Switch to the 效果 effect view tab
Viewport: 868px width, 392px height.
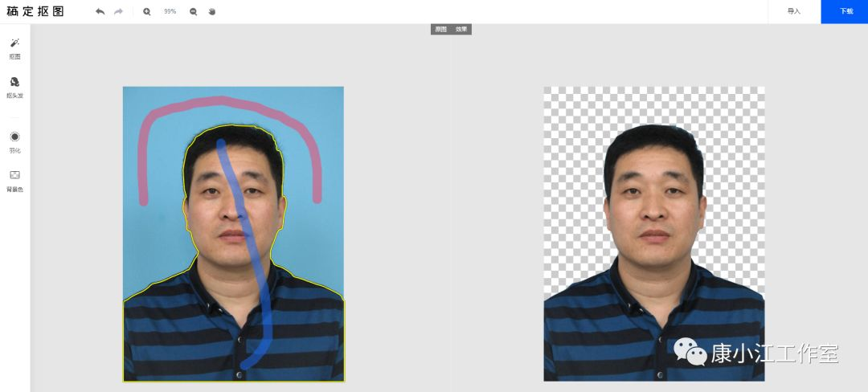(461, 30)
